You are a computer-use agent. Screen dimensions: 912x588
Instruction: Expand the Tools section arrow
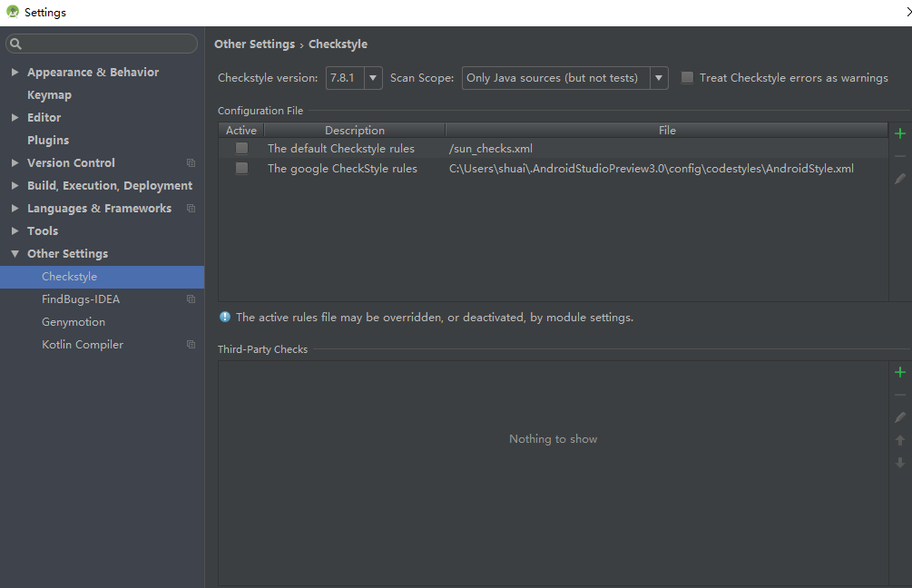15,230
